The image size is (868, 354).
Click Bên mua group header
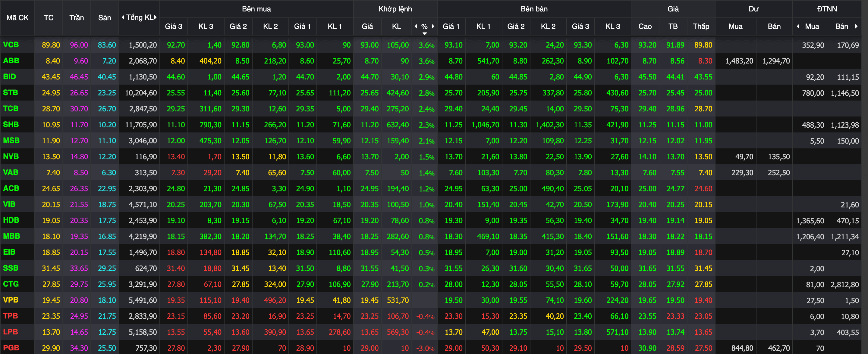[x=256, y=9]
